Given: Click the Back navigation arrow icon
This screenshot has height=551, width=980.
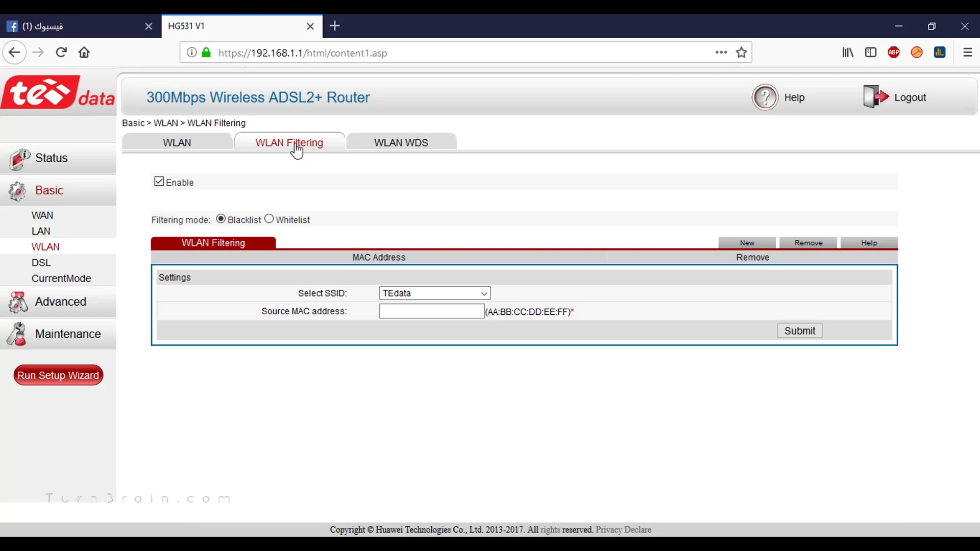Looking at the screenshot, I should coord(14,53).
